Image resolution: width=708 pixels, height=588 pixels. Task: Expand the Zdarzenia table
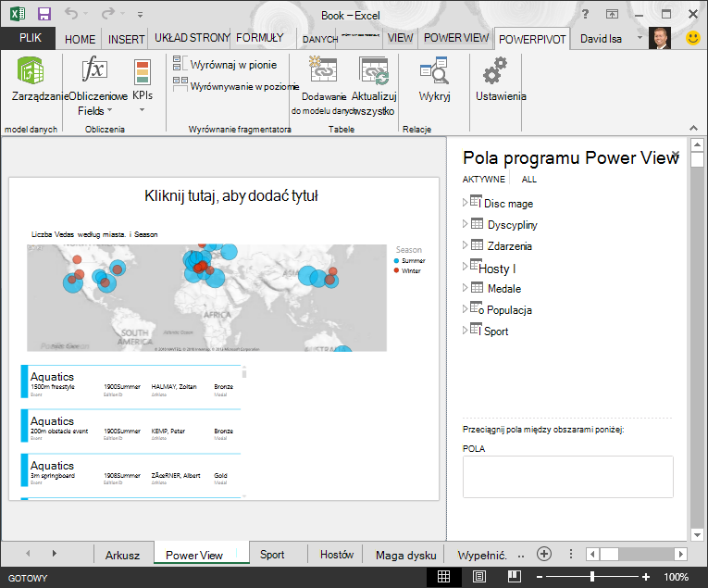tap(466, 244)
